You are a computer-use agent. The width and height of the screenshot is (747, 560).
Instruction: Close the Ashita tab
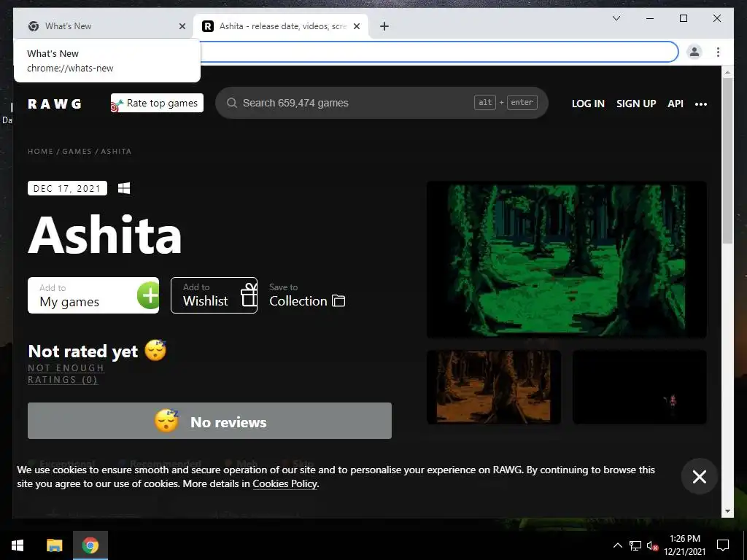356,27
